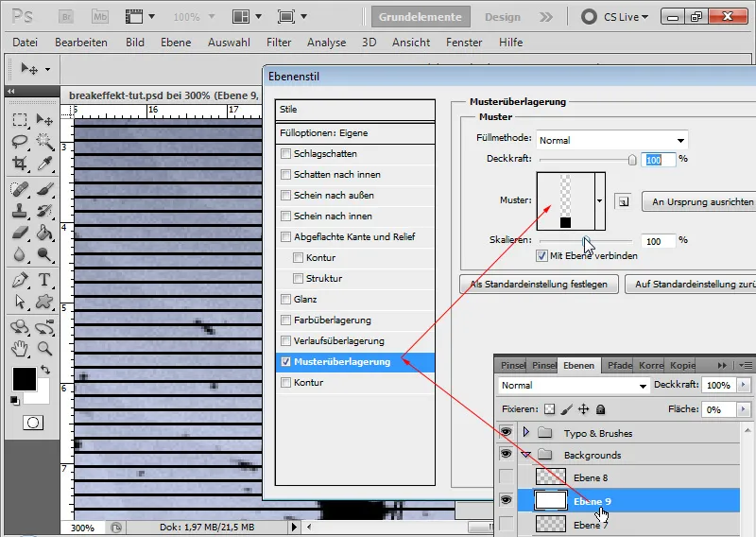Screen dimensions: 756x537
Task: Select the Pen tool
Action: pyautogui.click(x=19, y=280)
